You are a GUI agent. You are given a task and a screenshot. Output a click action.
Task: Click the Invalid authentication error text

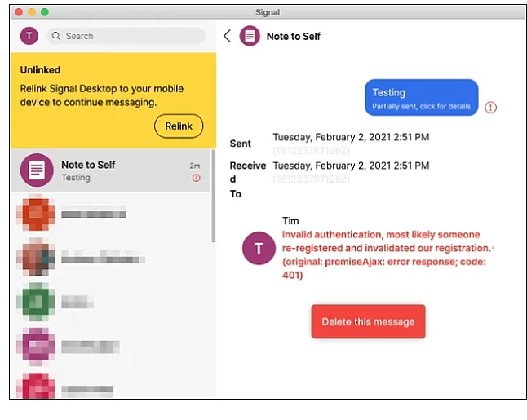[387, 255]
